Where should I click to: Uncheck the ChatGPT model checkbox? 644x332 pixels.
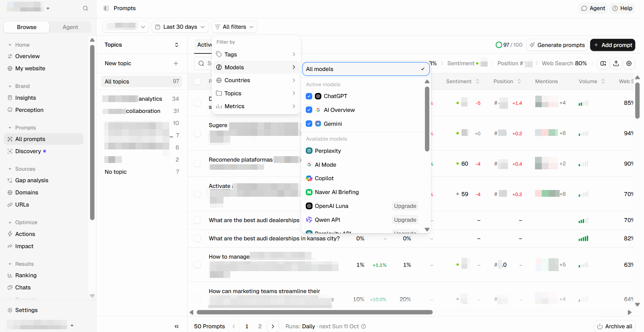click(x=309, y=96)
